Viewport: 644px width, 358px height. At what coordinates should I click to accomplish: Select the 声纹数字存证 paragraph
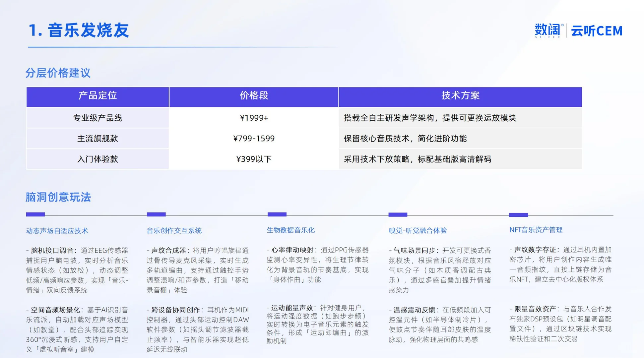561,265
